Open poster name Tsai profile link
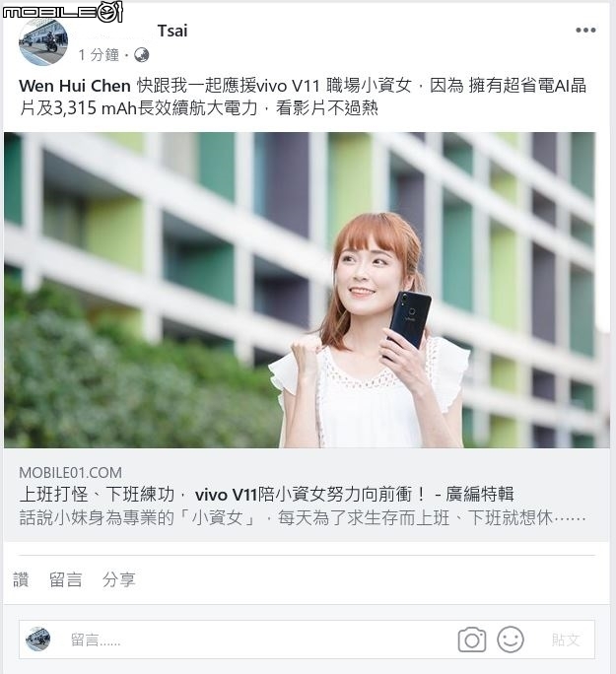The height and width of the screenshot is (674, 616). pyautogui.click(x=172, y=31)
